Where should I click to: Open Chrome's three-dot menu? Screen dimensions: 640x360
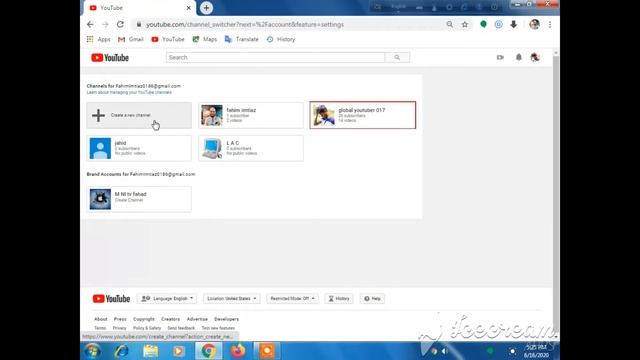pos(550,24)
